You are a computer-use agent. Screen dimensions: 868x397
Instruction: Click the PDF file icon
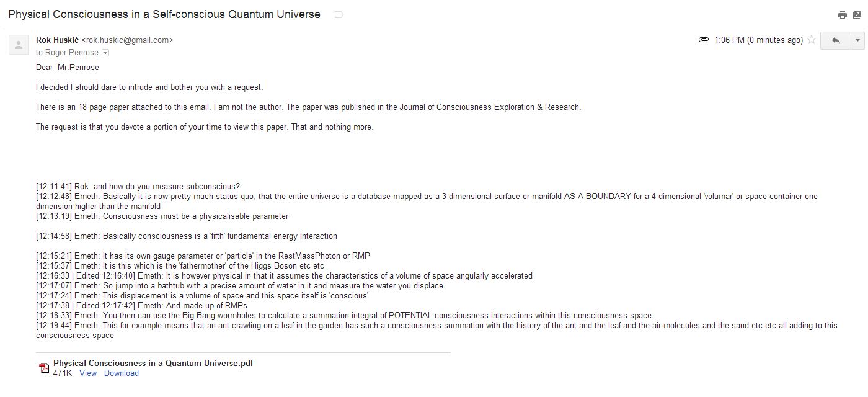[x=44, y=368]
